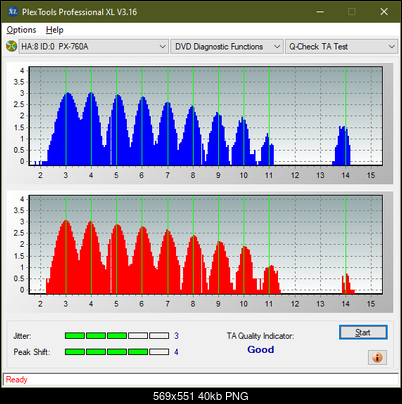Viewport: 402px width, 404px height.
Task: Click the Peak Shift score value 4
Action: coord(176,352)
